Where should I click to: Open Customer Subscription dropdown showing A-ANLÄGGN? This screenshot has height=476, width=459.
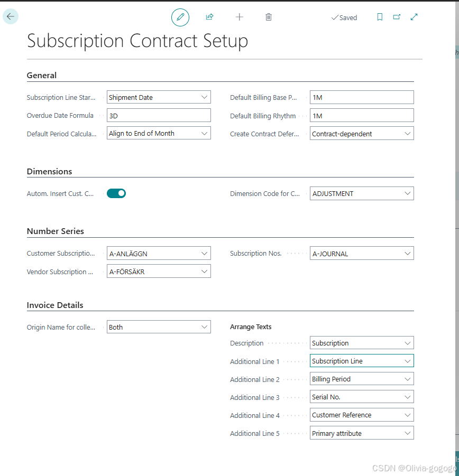click(x=204, y=253)
